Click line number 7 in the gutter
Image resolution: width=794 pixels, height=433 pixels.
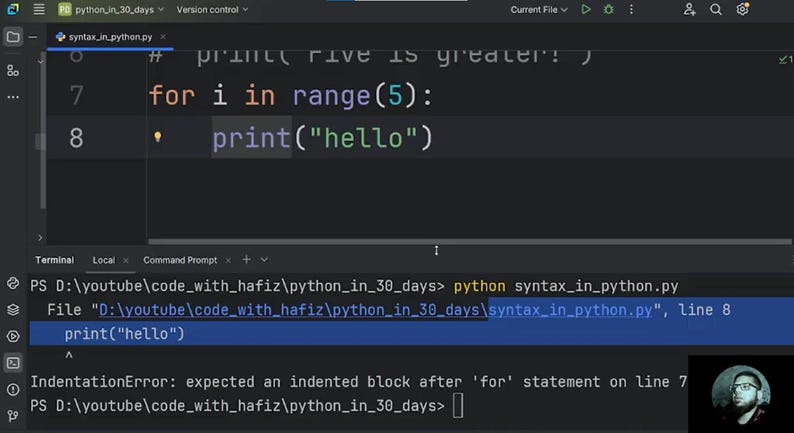point(76,95)
